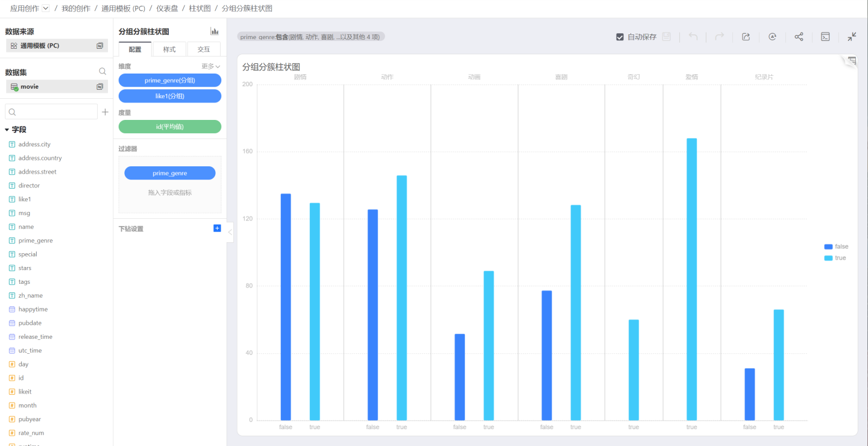Click the search icon beside 数据集
This screenshot has width=868, height=446.
click(x=102, y=72)
